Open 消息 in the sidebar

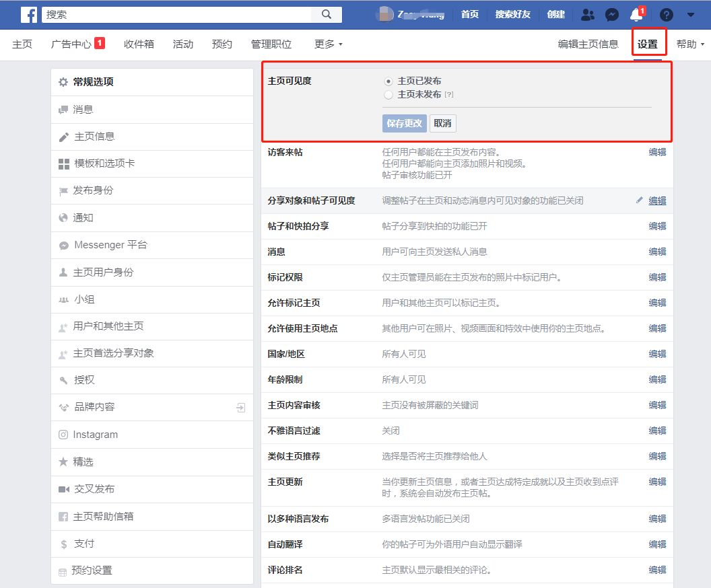[152, 110]
